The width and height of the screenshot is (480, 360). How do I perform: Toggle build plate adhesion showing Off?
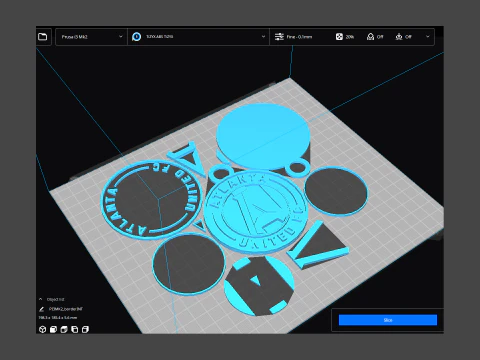pyautogui.click(x=403, y=37)
